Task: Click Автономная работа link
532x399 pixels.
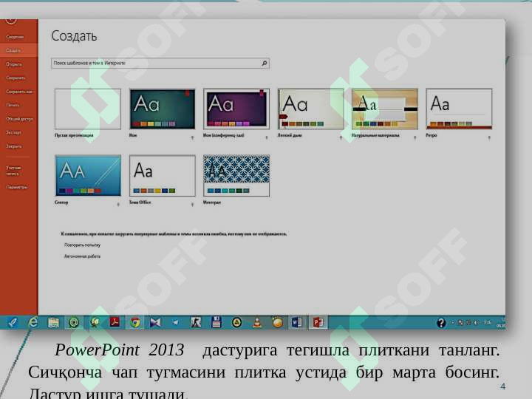Action: 82,256
